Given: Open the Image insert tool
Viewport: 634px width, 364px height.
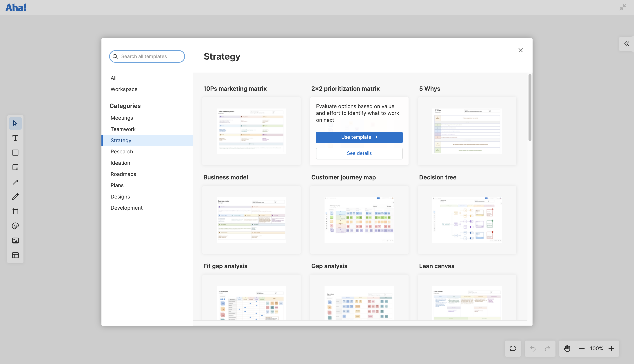Looking at the screenshot, I should point(15,240).
